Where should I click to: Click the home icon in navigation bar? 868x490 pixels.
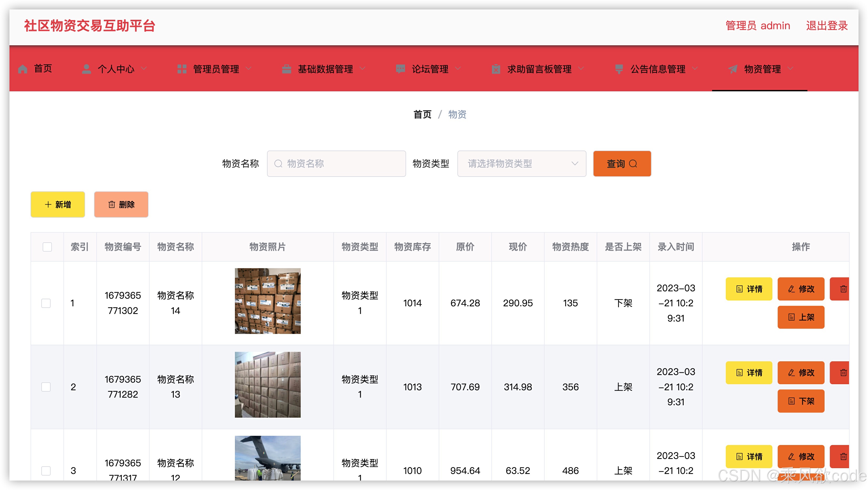point(23,69)
